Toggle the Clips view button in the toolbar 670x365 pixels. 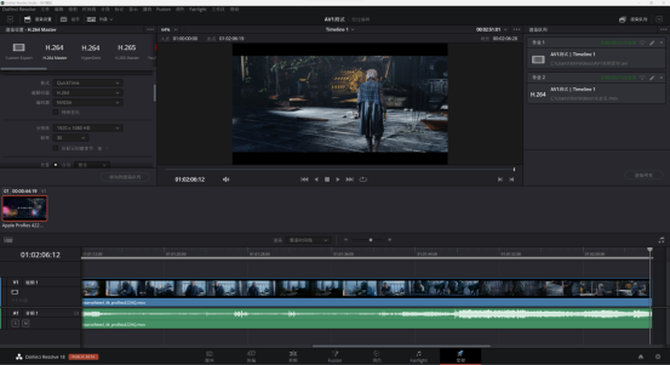click(x=99, y=19)
